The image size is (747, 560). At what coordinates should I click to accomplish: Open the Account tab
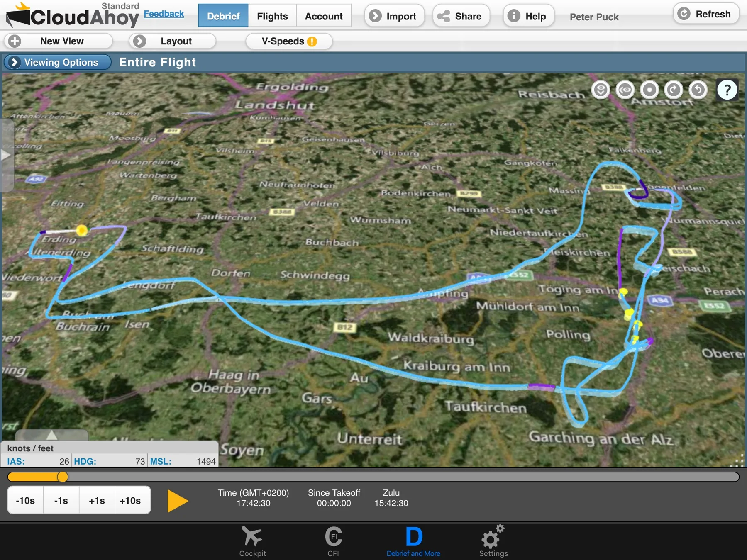point(324,16)
